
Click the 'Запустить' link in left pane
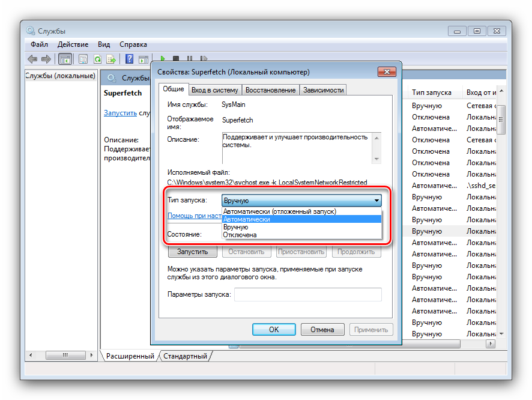120,113
